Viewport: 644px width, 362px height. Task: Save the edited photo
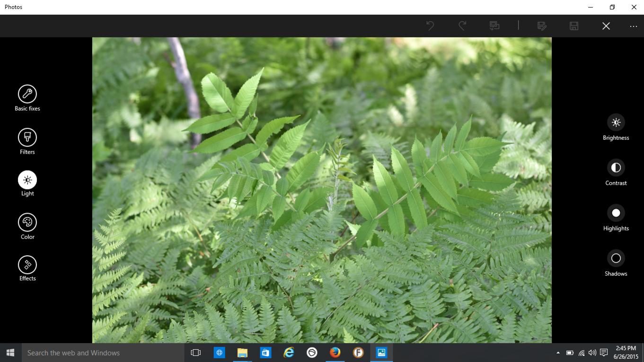click(574, 26)
